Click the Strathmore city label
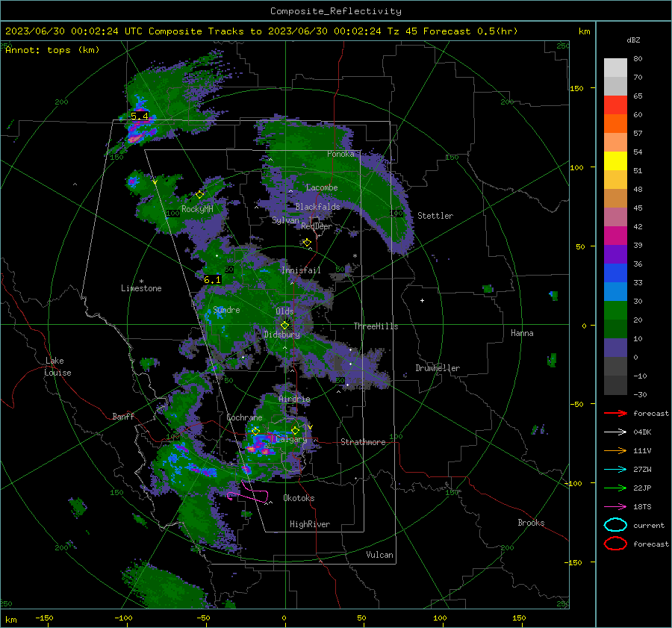Screen dimensions: 672x628 point(363,442)
